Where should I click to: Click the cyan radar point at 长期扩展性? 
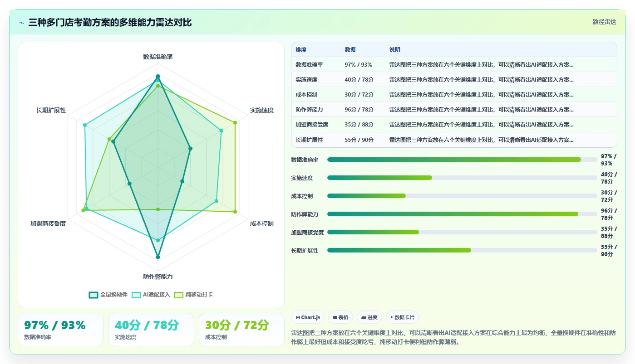(84, 125)
